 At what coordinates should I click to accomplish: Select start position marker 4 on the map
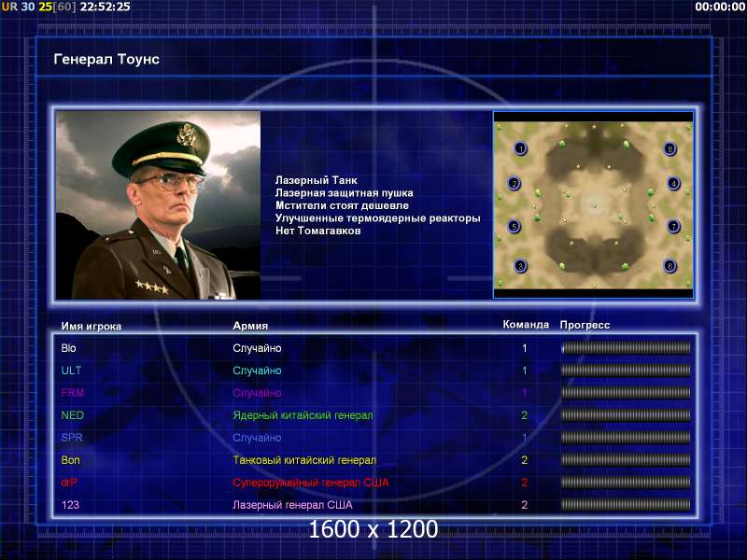click(673, 183)
